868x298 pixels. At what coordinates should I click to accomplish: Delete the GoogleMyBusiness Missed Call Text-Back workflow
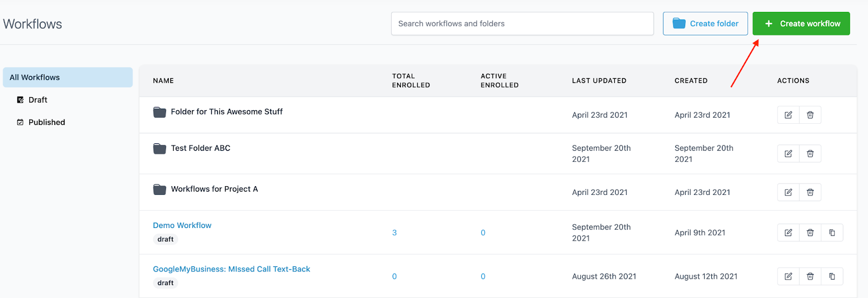(810, 276)
